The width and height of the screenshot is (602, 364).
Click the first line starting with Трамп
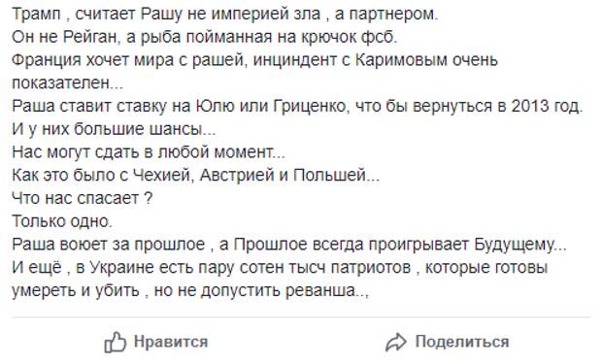[x=225, y=15]
